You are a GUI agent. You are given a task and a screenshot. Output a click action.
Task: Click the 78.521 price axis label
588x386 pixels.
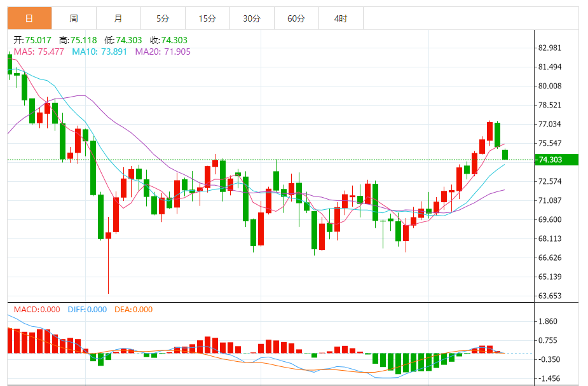[550, 105]
